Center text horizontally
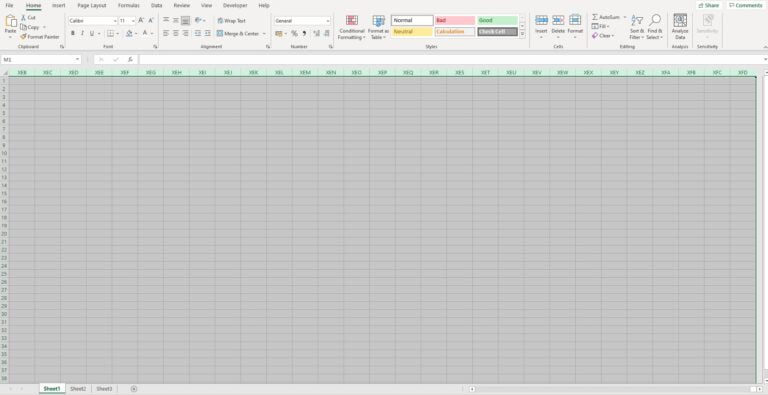 click(x=176, y=33)
